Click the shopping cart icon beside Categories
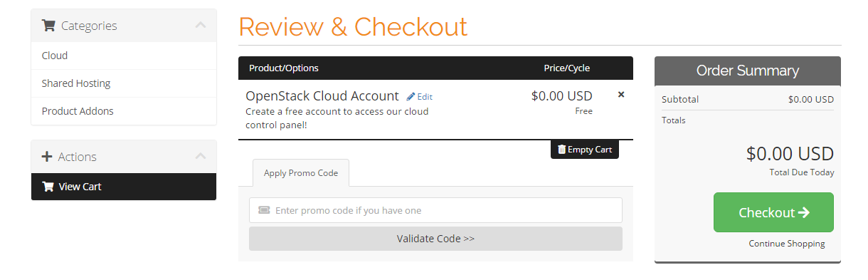 coord(48,26)
